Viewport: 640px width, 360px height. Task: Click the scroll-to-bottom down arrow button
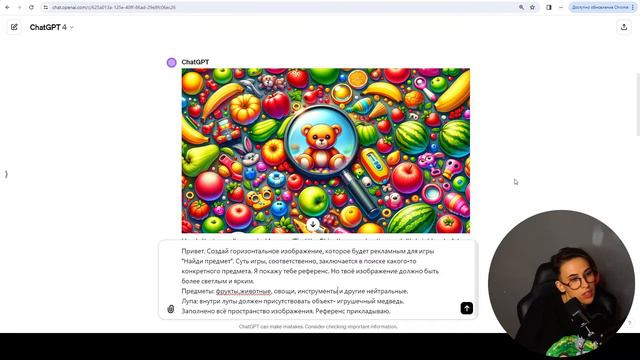[x=313, y=224]
